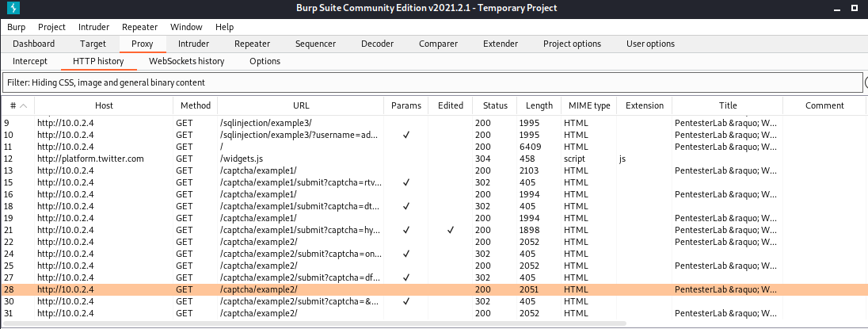Click the Burp Suite logo icon
868x329 pixels.
(x=13, y=8)
